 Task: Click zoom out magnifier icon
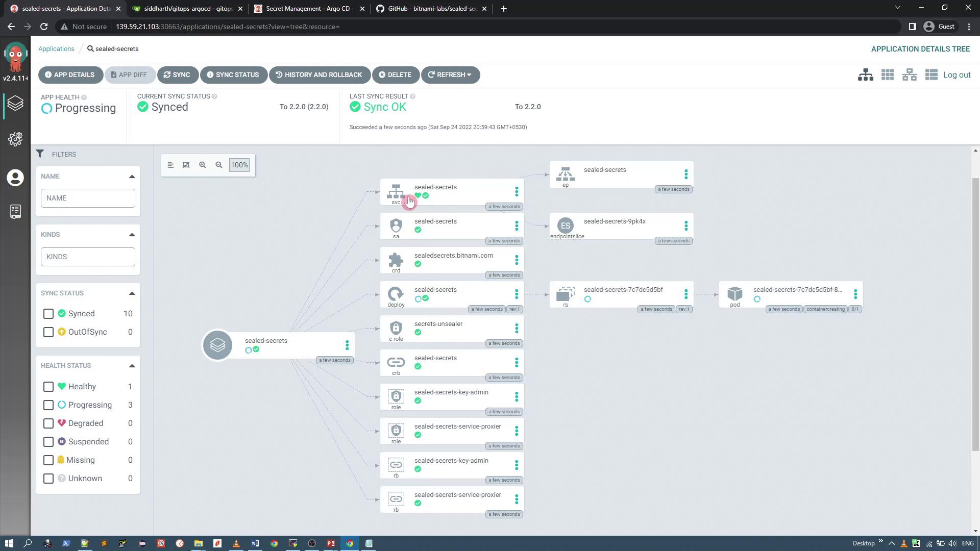coord(219,165)
